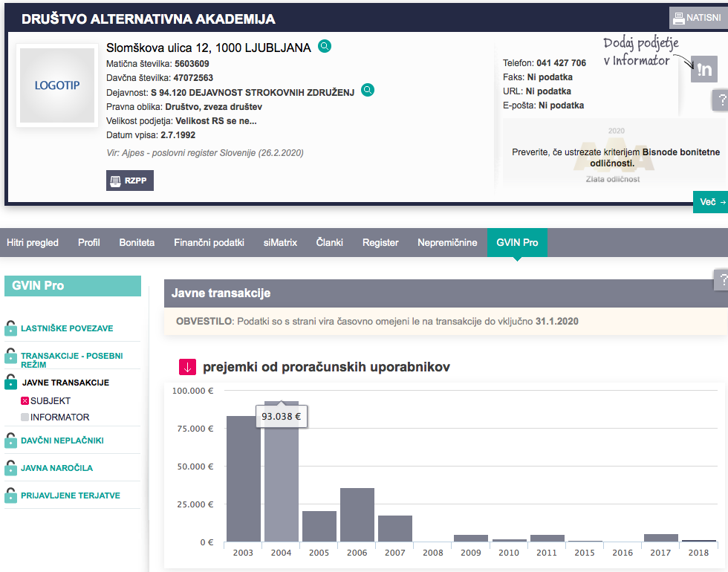Screen dimensions: 728x572
Task: Click the 2007 bar in the chart
Action: point(395,528)
